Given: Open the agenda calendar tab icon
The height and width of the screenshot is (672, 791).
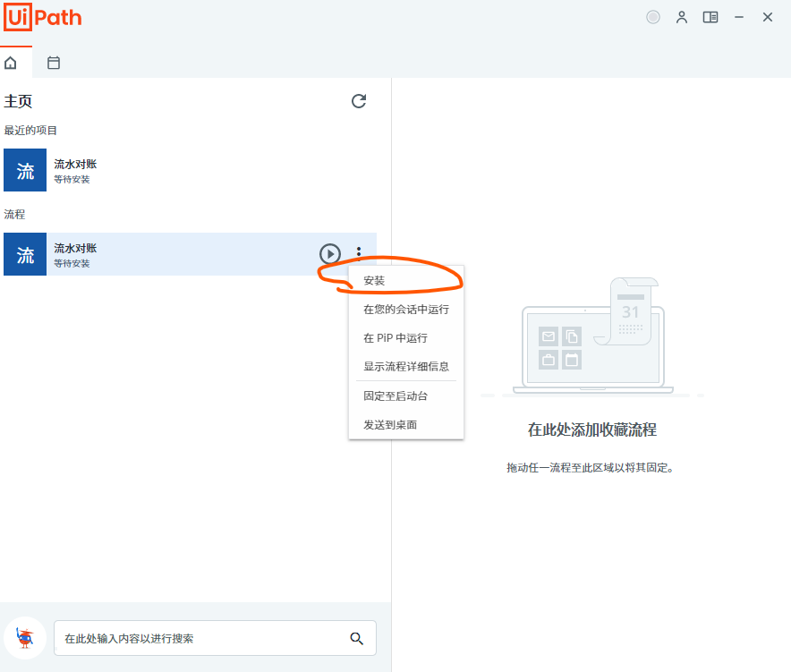Looking at the screenshot, I should pyautogui.click(x=53, y=63).
